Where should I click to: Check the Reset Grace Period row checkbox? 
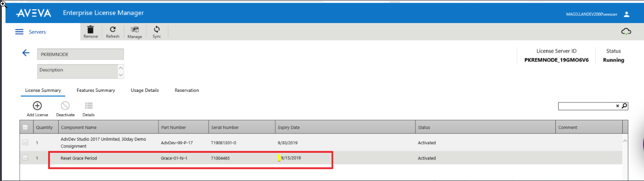click(25, 158)
